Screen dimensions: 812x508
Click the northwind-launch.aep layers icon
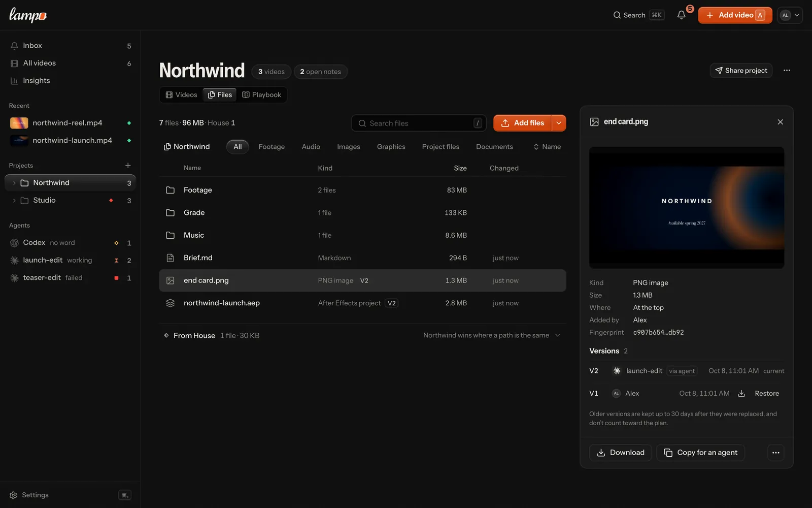coord(171,303)
